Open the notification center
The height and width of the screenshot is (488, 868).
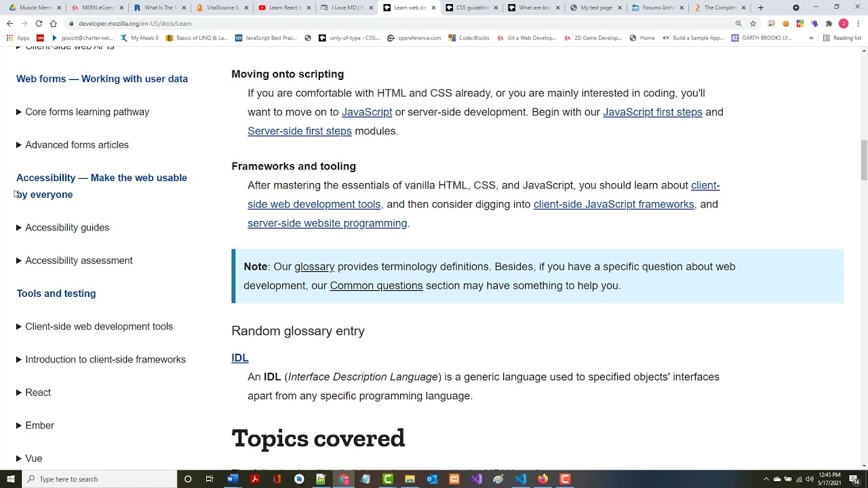click(854, 479)
